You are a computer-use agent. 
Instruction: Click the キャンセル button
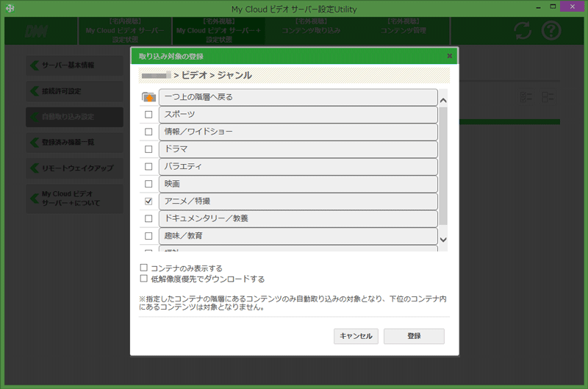[x=356, y=336]
